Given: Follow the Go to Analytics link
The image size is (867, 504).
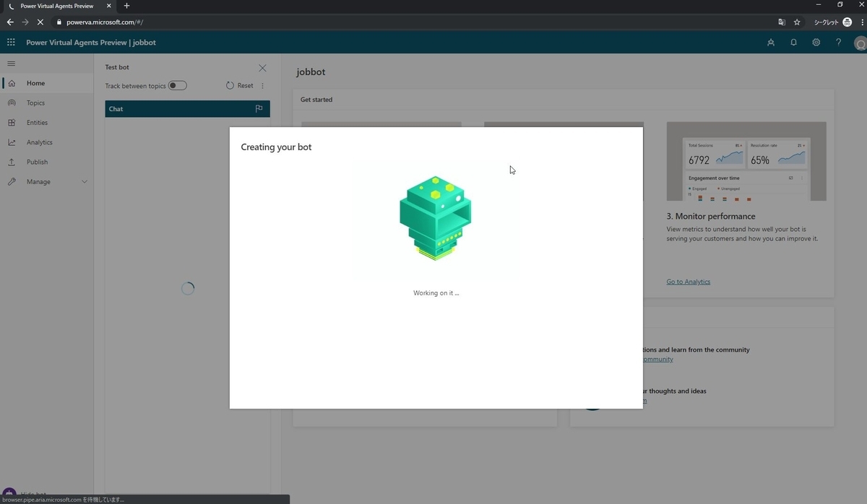Looking at the screenshot, I should point(688,282).
